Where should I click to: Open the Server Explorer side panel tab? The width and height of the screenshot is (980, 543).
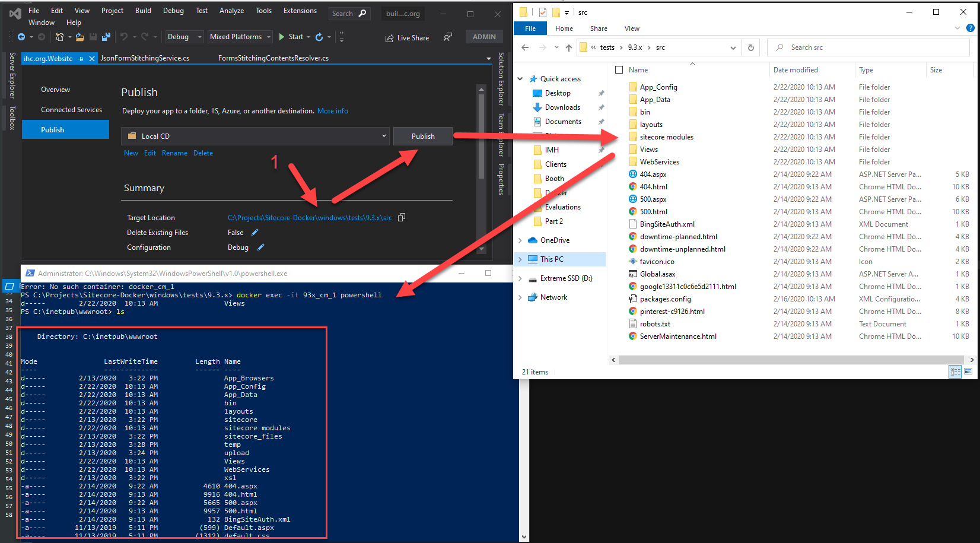tap(12, 75)
